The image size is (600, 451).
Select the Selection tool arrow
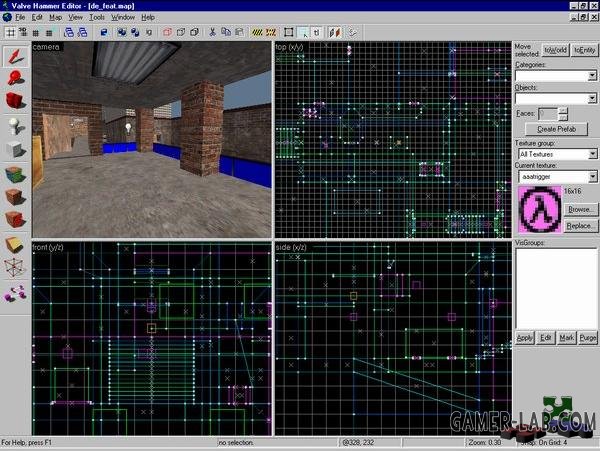[x=15, y=56]
